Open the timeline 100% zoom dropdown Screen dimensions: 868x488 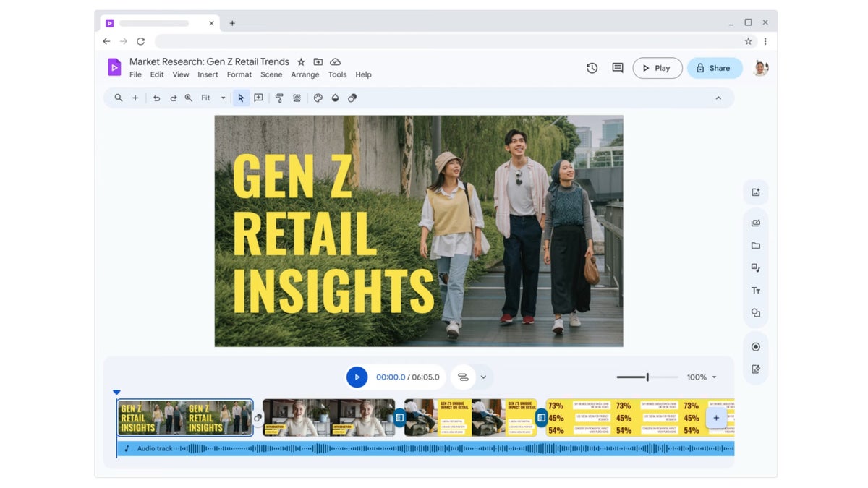pos(714,377)
